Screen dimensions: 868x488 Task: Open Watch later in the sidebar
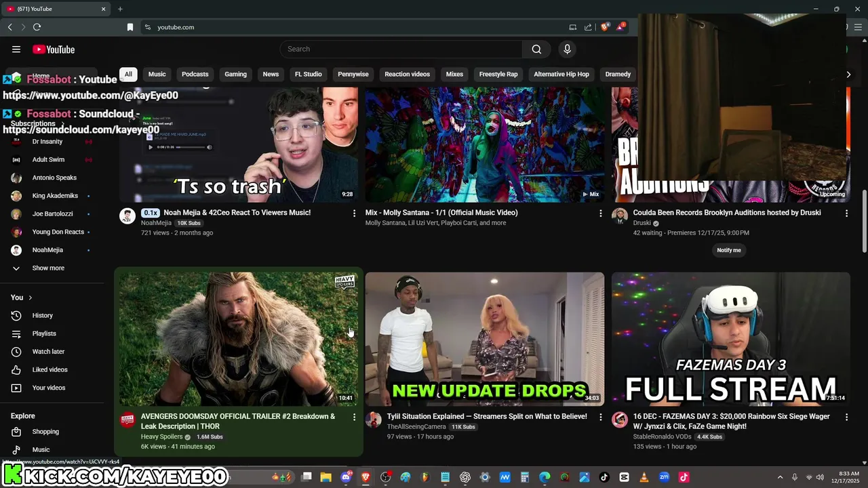coord(47,352)
